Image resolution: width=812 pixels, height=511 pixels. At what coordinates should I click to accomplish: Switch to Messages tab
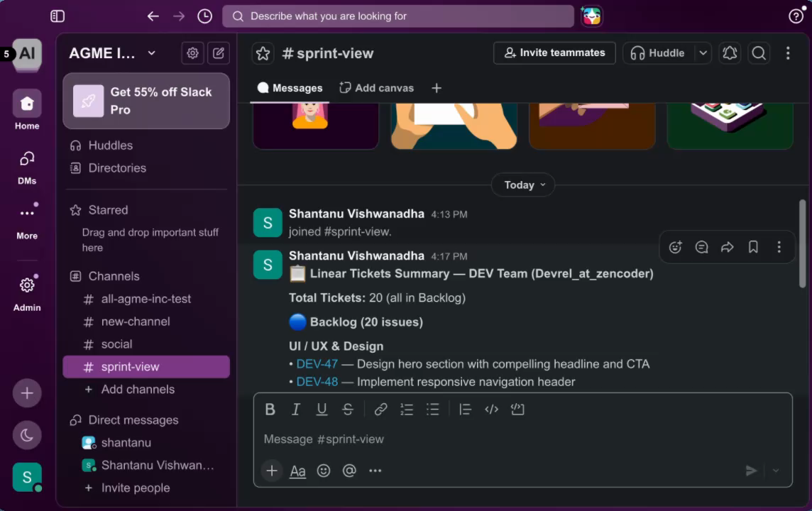pyautogui.click(x=290, y=88)
